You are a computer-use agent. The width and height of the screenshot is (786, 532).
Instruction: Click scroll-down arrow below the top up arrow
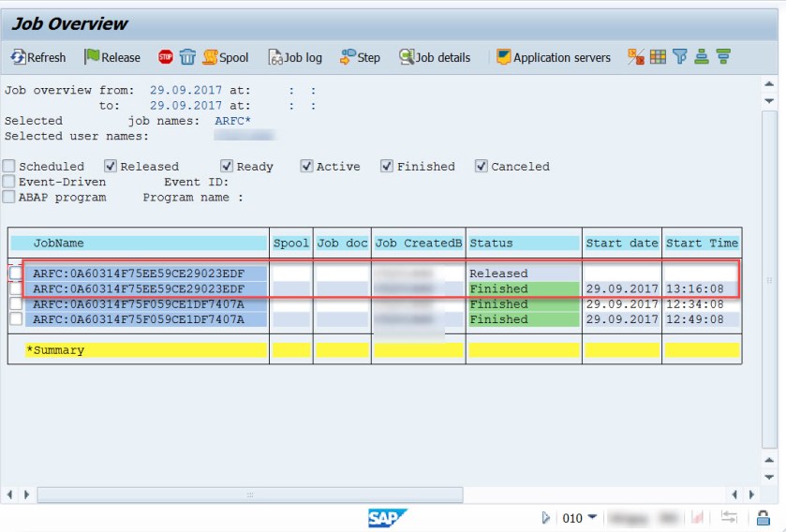[x=769, y=101]
